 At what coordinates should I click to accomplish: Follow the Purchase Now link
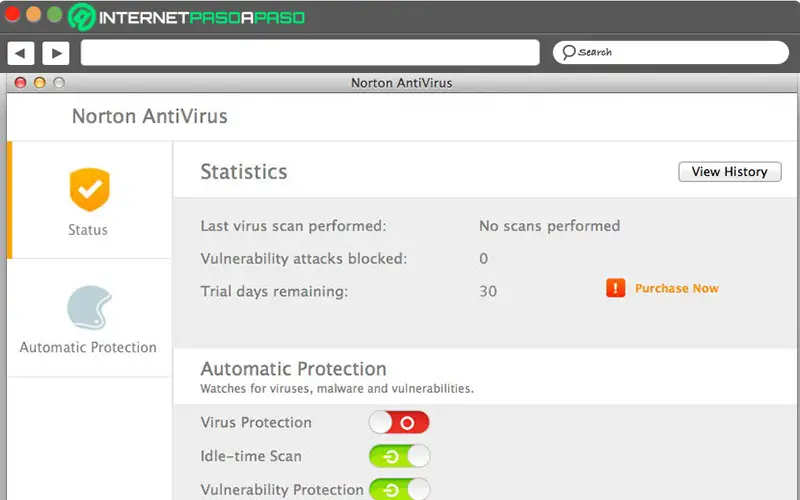(x=676, y=288)
